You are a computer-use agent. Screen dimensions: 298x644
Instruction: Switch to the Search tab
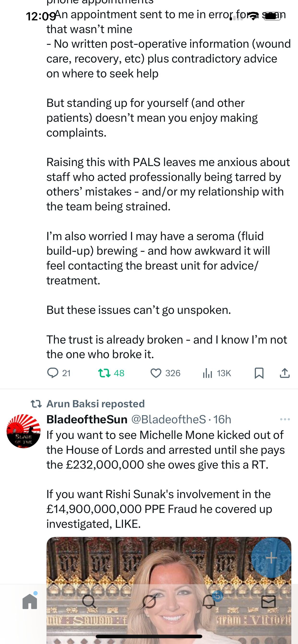[x=89, y=602]
